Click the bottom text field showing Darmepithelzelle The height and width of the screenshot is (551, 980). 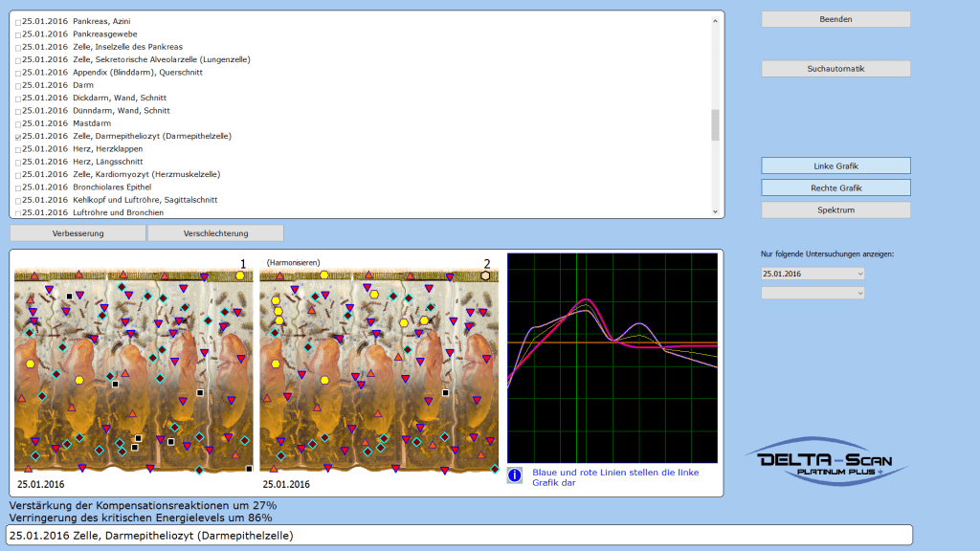[459, 535]
